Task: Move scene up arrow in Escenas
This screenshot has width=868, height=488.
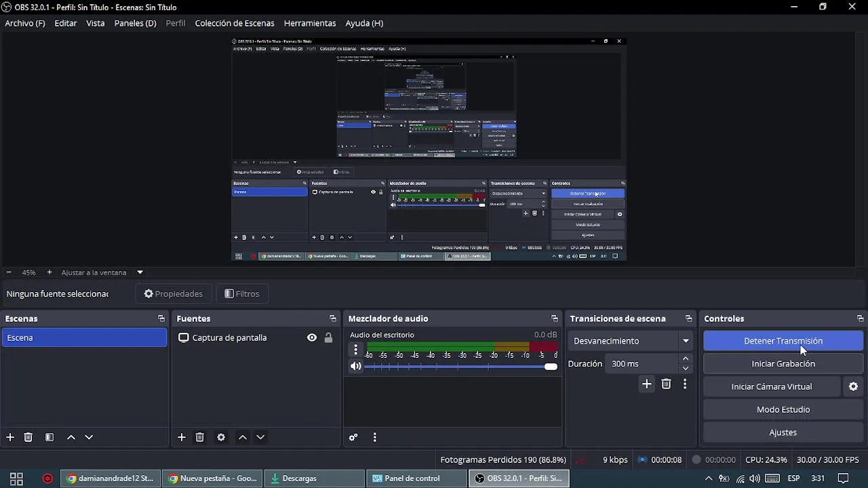Action: point(71,437)
